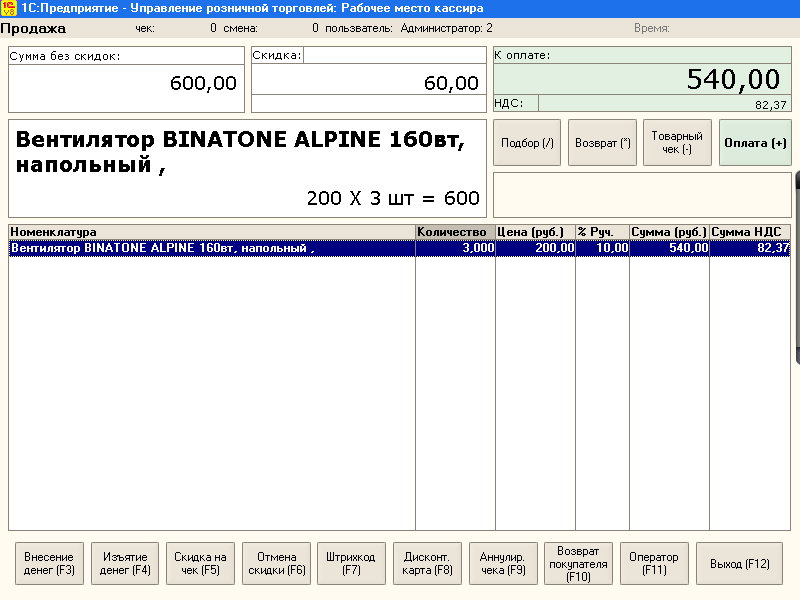Switch operator with Оператор (F11)
The image size is (800, 600).
[x=654, y=563]
